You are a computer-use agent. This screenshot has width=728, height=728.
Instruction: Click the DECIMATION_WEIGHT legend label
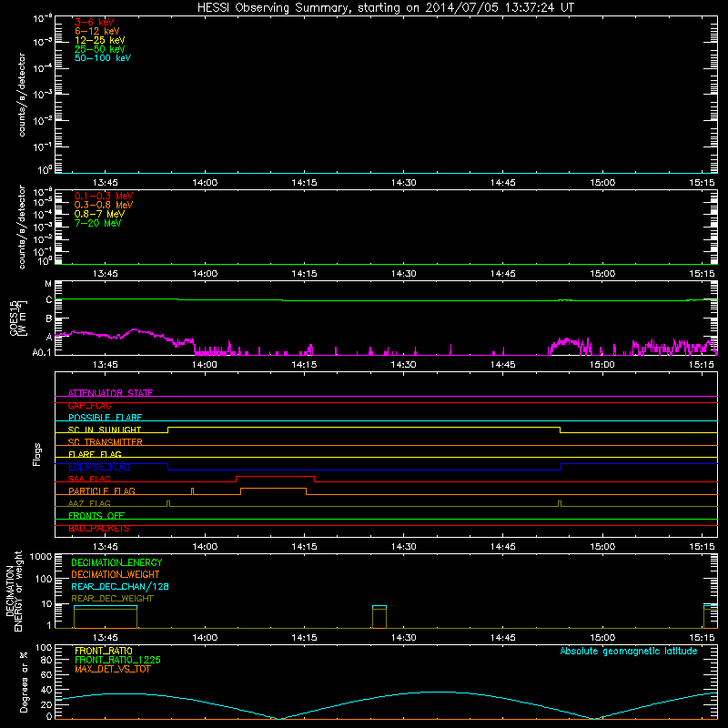click(x=116, y=574)
